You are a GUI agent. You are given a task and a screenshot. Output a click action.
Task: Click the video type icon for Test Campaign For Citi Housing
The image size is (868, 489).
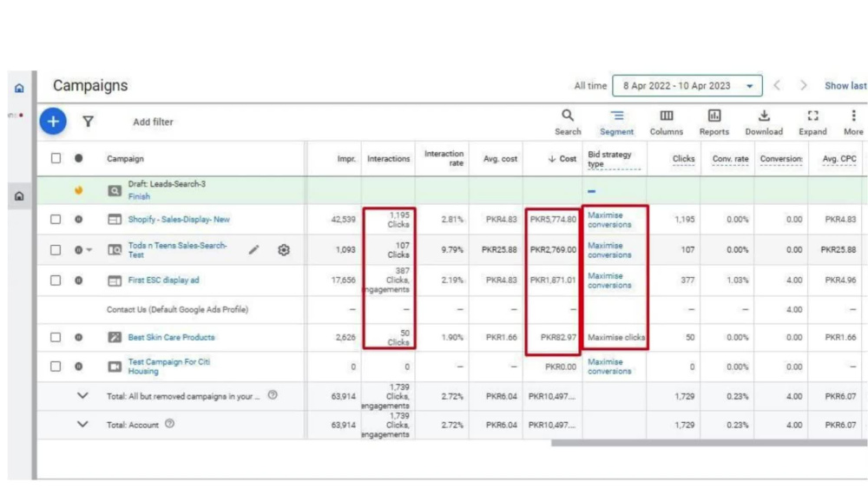[x=115, y=367]
